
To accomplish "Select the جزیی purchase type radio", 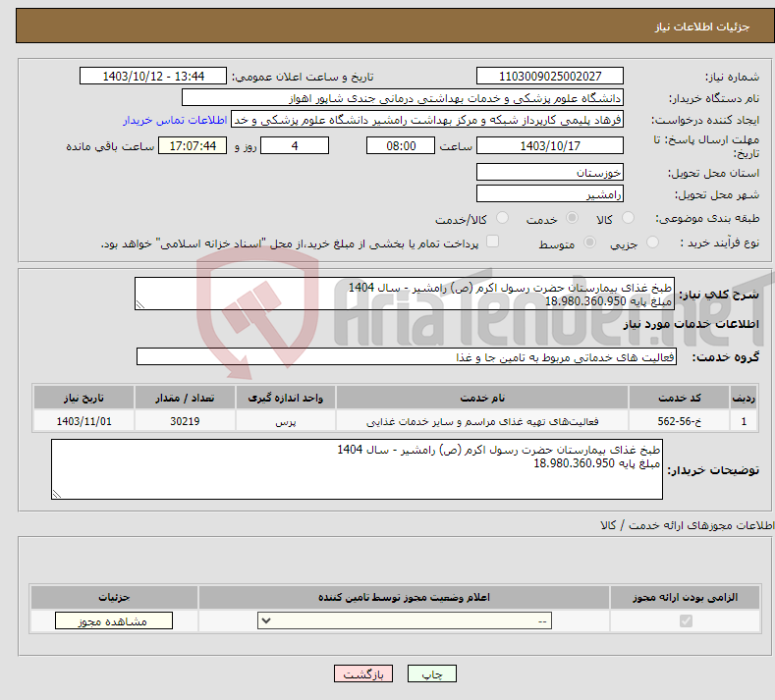I will tap(652, 242).
